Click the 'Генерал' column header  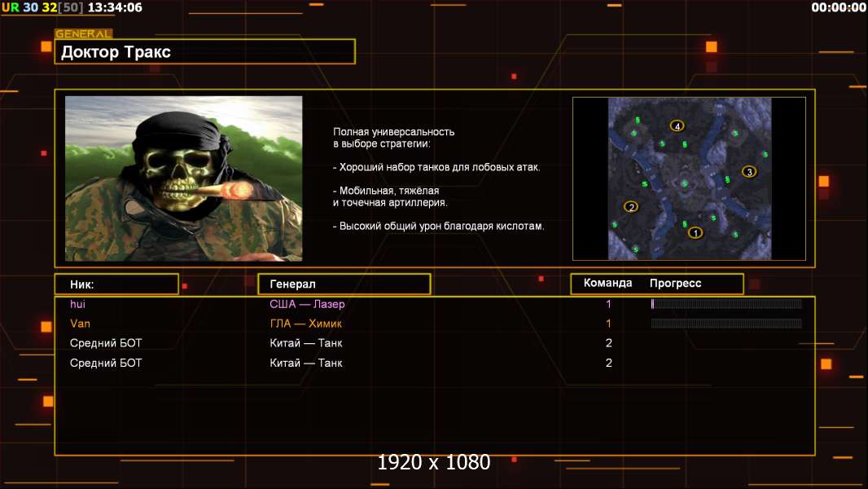tap(344, 284)
